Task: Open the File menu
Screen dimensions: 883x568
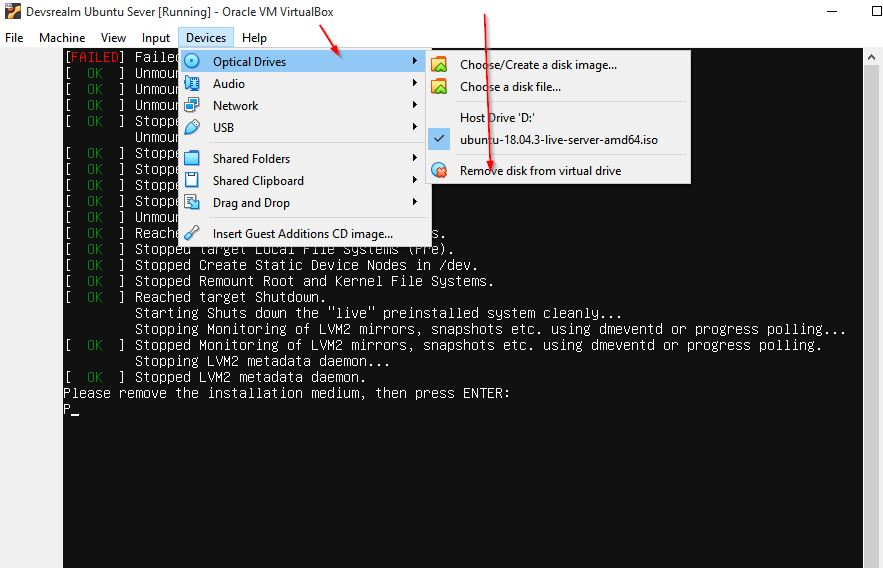Action: 14,38
